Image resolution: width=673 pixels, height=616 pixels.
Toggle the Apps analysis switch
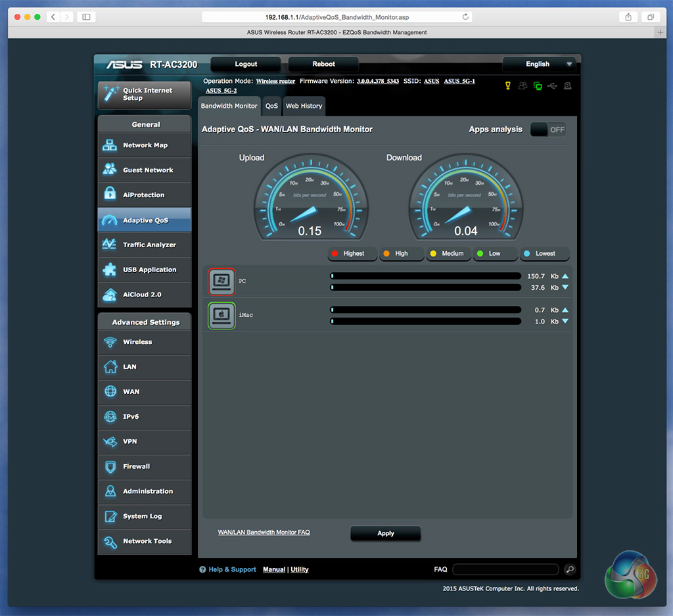coord(548,130)
